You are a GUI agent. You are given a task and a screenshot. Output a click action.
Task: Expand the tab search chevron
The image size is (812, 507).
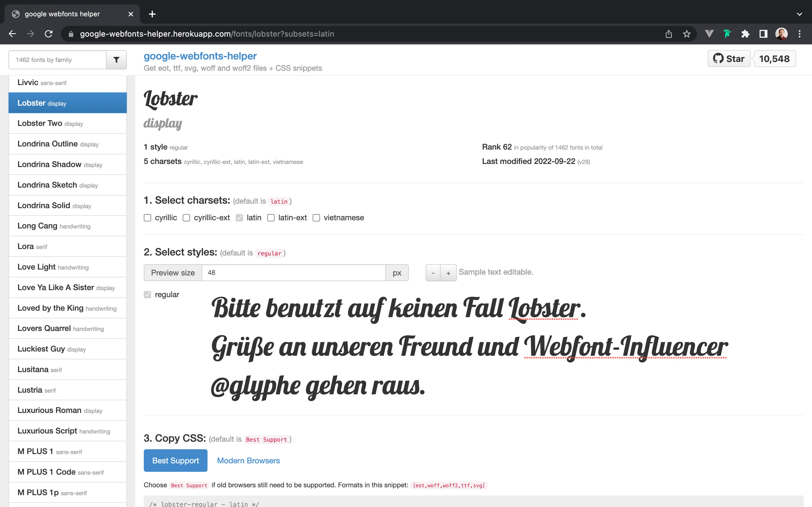click(x=800, y=14)
